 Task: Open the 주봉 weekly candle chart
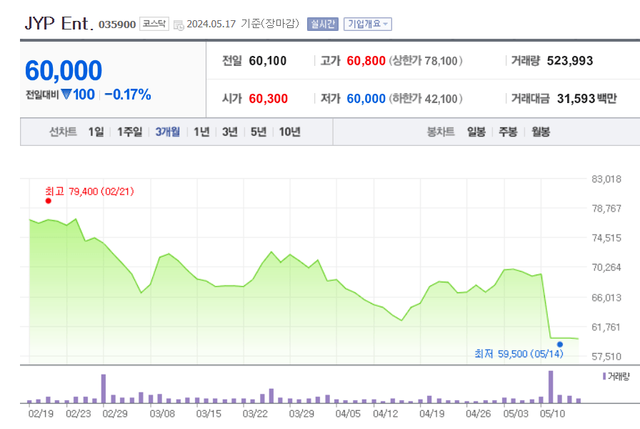click(509, 132)
